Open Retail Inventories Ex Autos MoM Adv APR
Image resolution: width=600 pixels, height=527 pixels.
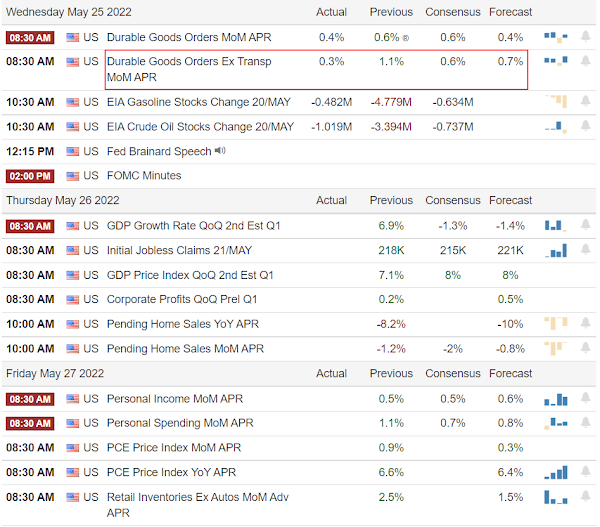pos(197,504)
